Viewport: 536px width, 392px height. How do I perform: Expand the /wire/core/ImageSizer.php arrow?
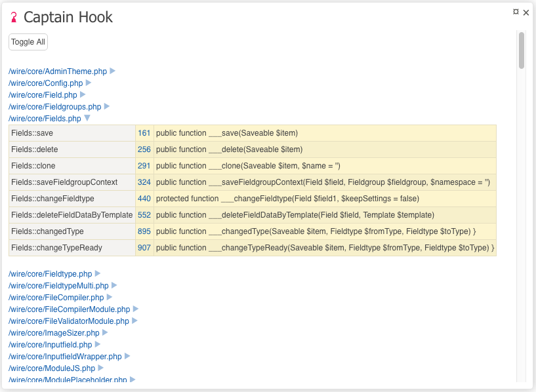[x=105, y=332]
